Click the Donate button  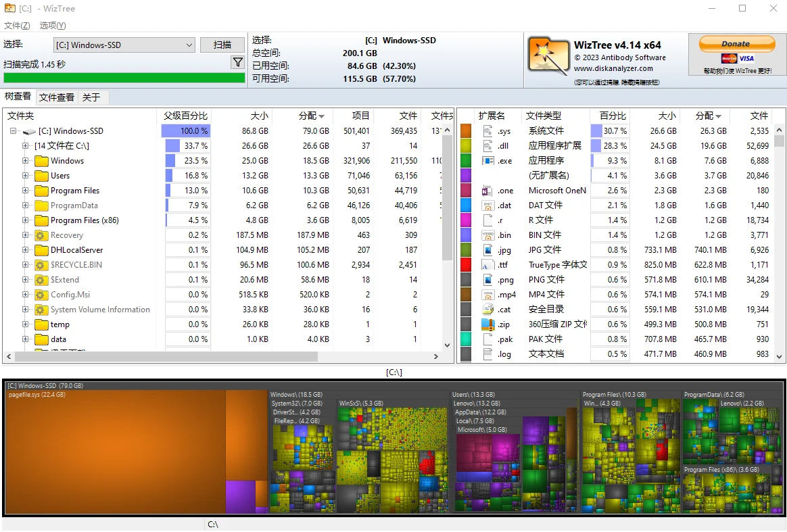pyautogui.click(x=736, y=43)
